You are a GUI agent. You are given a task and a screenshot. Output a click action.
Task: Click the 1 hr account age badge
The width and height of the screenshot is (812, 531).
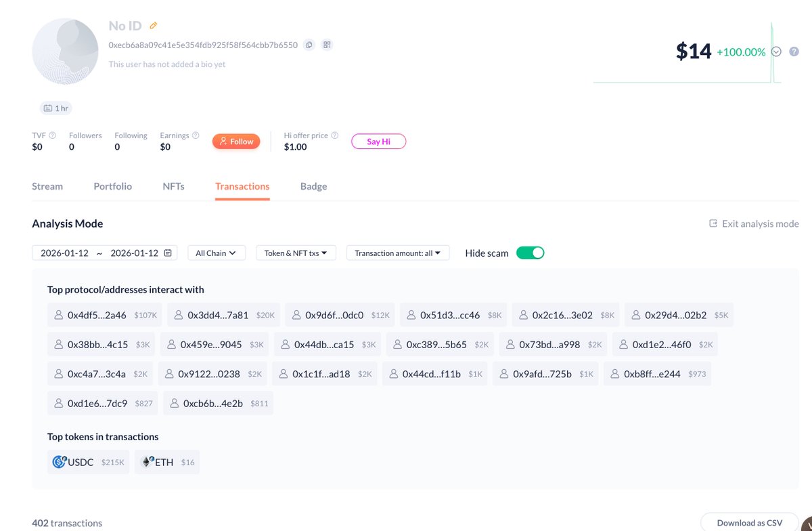click(x=56, y=108)
